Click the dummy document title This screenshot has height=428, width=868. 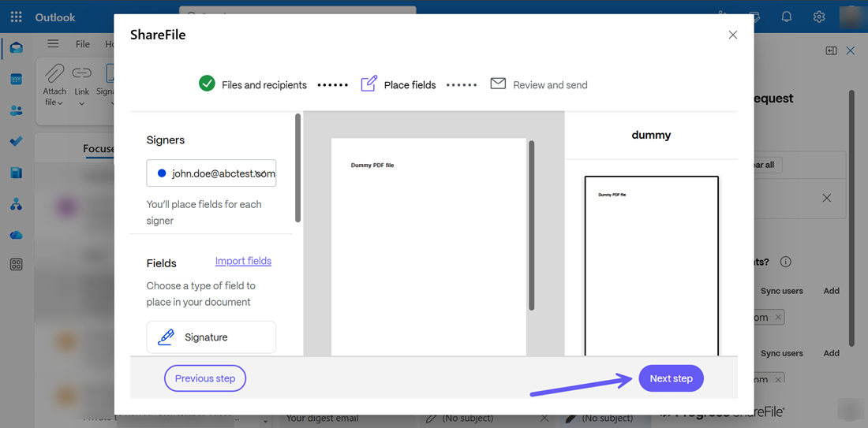pyautogui.click(x=651, y=135)
